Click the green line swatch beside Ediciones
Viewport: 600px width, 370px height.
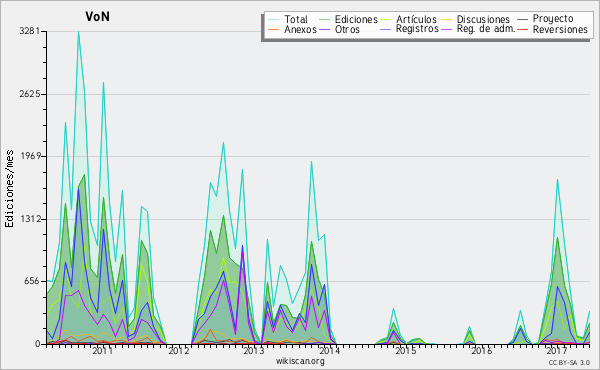(324, 19)
